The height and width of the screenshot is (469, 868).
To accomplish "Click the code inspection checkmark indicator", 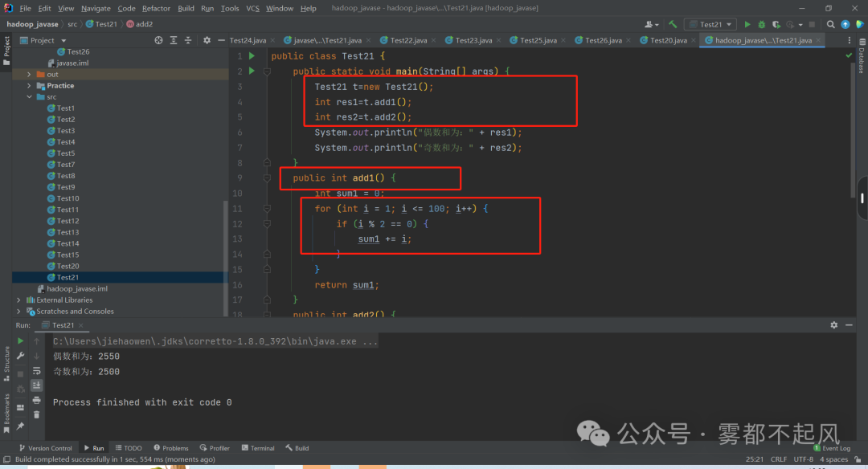I will (850, 55).
